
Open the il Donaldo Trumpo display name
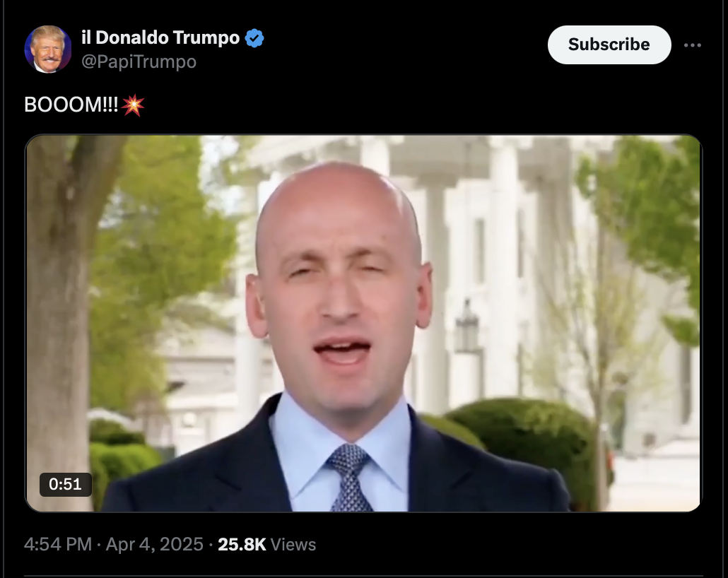(160, 37)
